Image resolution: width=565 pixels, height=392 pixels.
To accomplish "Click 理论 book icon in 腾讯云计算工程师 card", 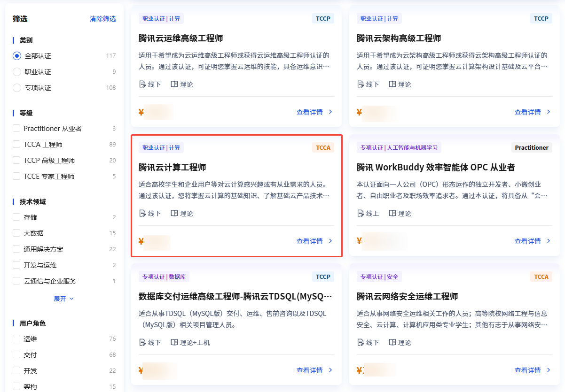I will (174, 214).
